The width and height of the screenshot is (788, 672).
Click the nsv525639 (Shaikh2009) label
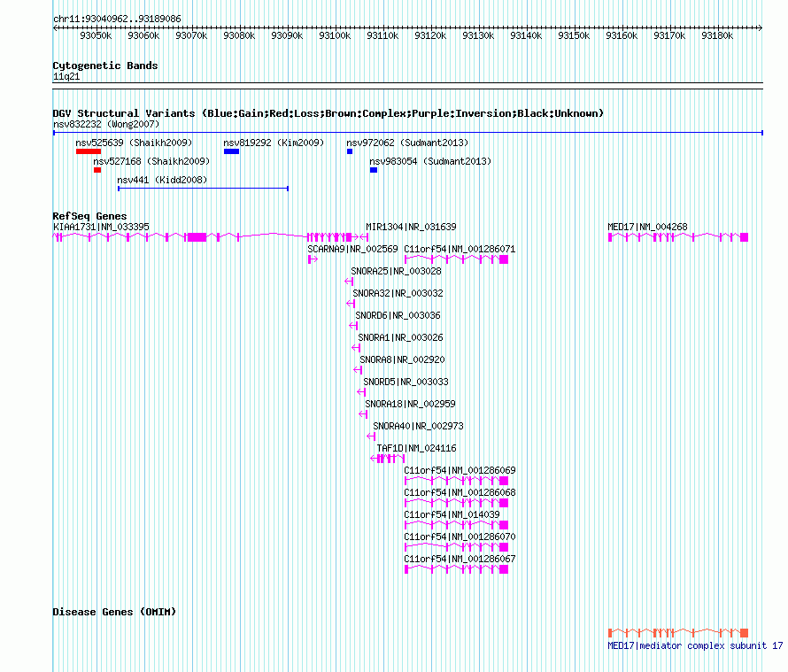coord(134,143)
